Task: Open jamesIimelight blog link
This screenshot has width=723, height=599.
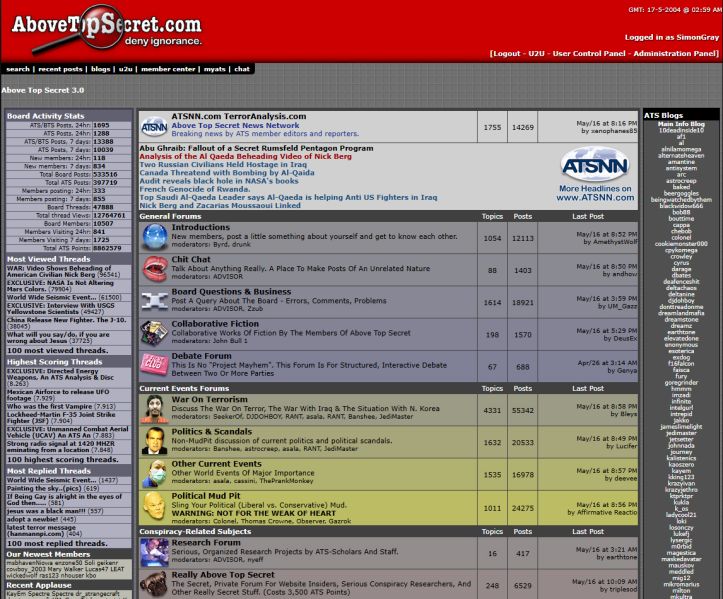Action: pyautogui.click(x=681, y=427)
